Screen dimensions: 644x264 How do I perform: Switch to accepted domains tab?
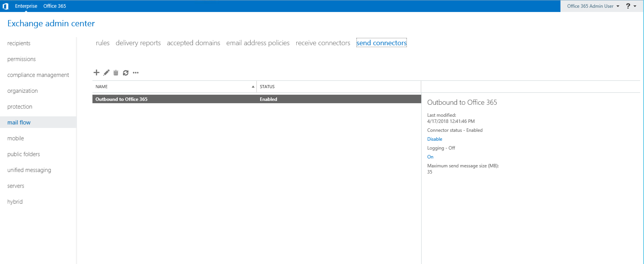click(x=193, y=43)
